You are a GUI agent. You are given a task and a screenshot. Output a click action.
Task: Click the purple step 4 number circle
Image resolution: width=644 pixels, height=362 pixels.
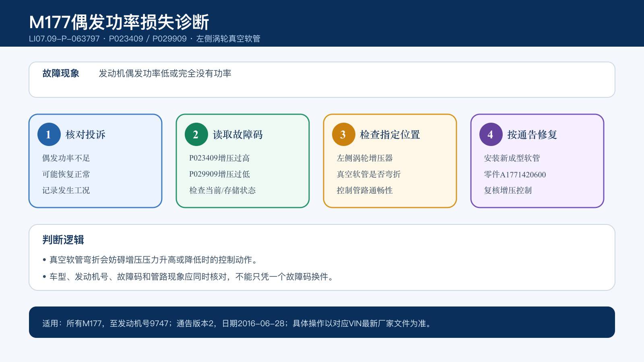(491, 134)
